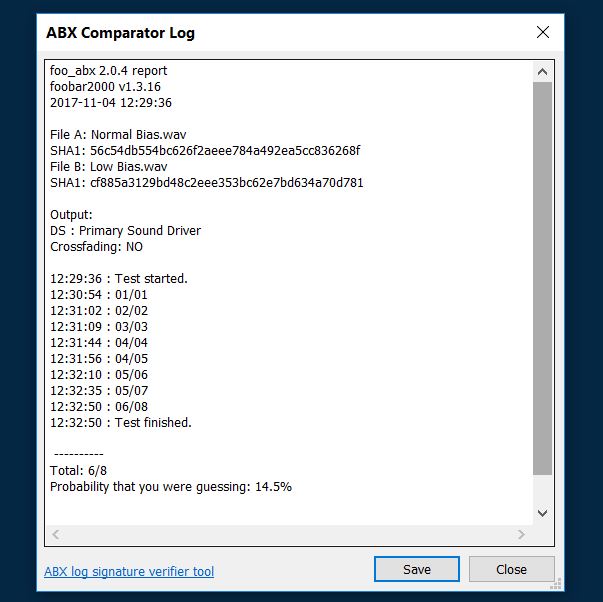
Task: Close the ABX Comparator Log dialog via the X
Action: pyautogui.click(x=543, y=32)
